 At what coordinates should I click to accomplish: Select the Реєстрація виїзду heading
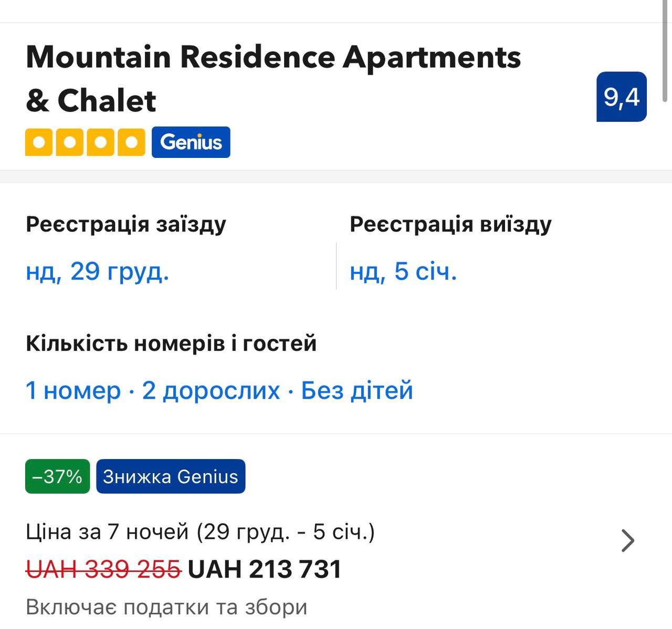point(450,225)
